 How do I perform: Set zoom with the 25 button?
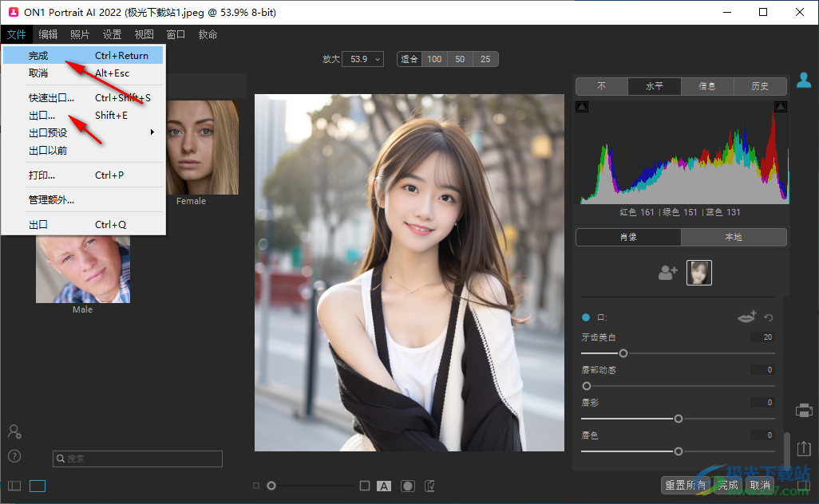[x=485, y=59]
